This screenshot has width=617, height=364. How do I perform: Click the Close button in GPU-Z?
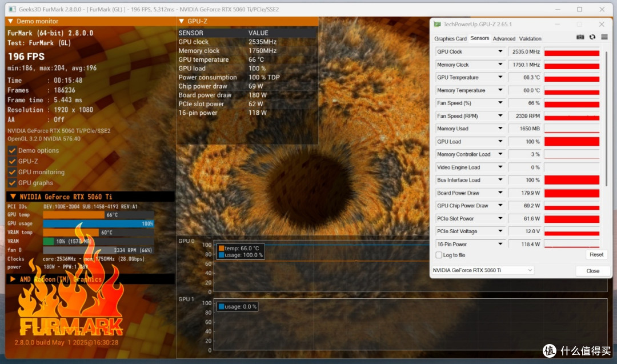(x=592, y=271)
